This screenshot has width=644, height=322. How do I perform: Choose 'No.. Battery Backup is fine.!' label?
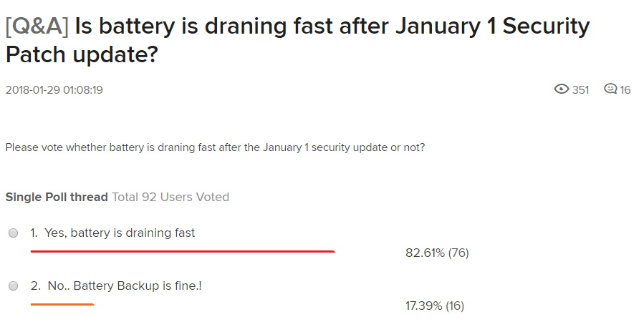125,286
